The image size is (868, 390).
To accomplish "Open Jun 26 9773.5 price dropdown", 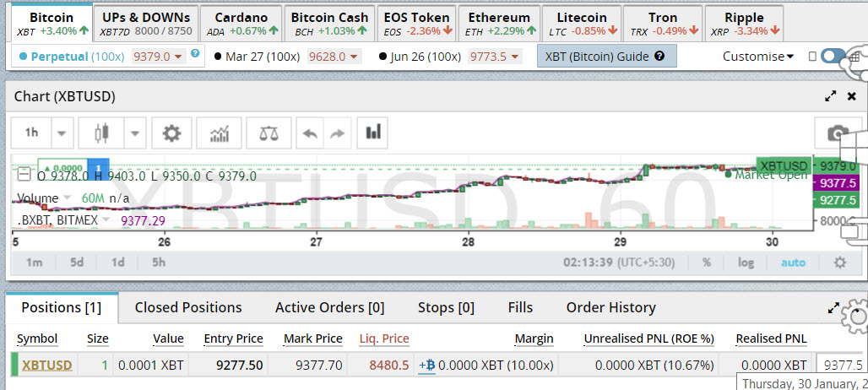I will click(495, 57).
